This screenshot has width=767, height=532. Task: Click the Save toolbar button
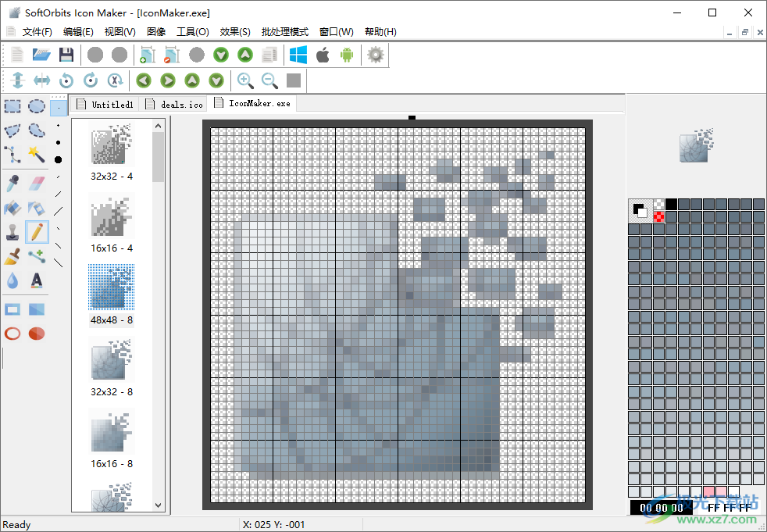point(66,55)
